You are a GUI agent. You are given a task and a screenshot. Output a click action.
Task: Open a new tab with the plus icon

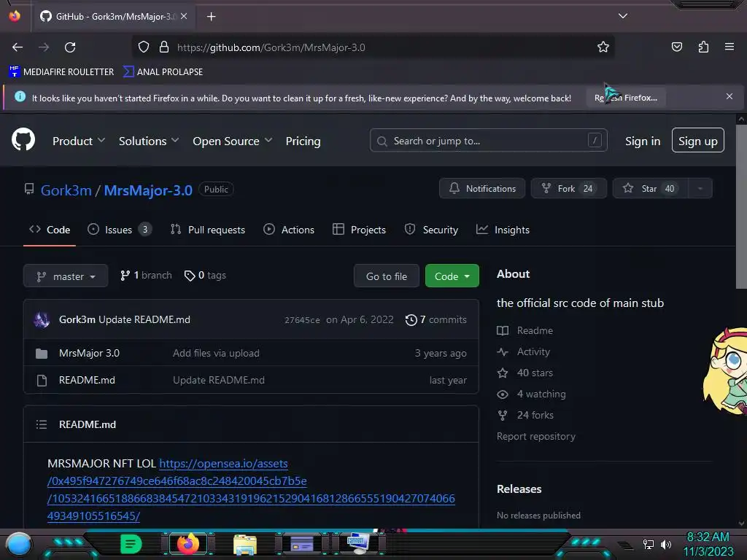(x=211, y=17)
